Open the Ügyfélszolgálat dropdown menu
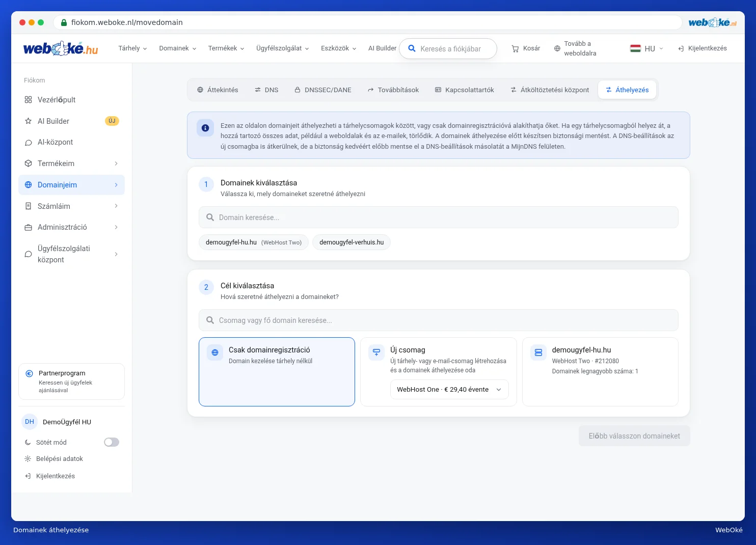 pyautogui.click(x=283, y=48)
